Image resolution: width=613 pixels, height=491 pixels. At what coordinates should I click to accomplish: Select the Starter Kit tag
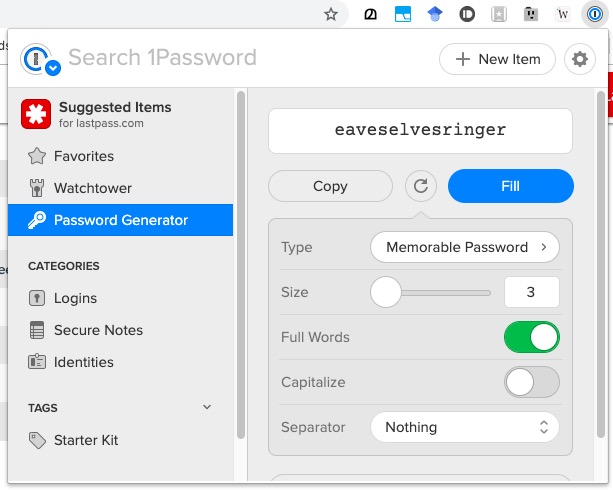(x=120, y=440)
